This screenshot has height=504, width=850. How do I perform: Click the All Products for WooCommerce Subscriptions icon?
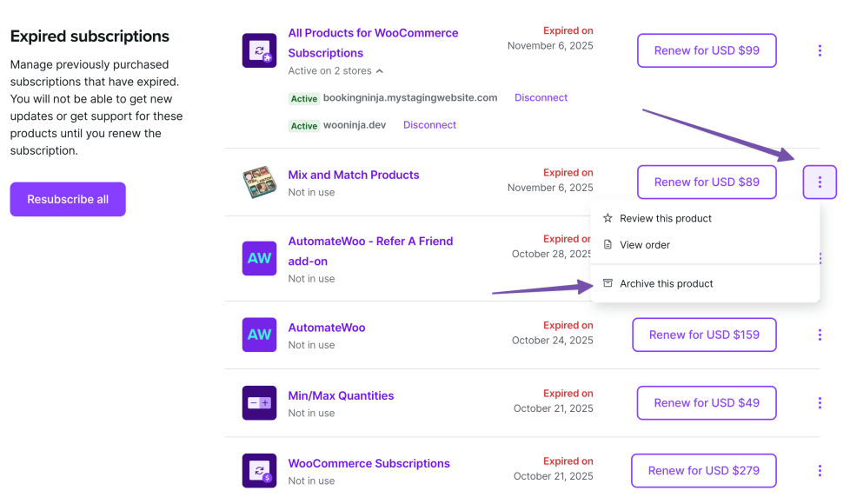point(259,50)
